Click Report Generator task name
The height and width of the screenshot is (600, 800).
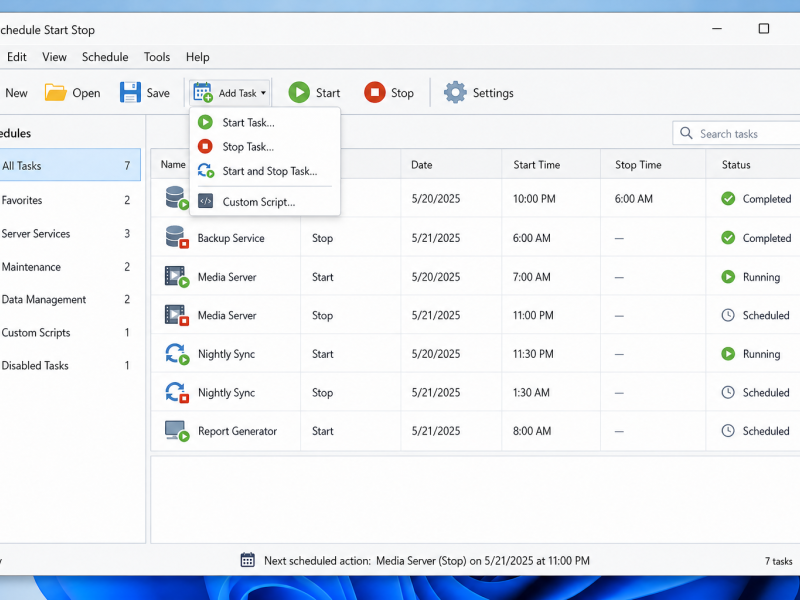[237, 431]
